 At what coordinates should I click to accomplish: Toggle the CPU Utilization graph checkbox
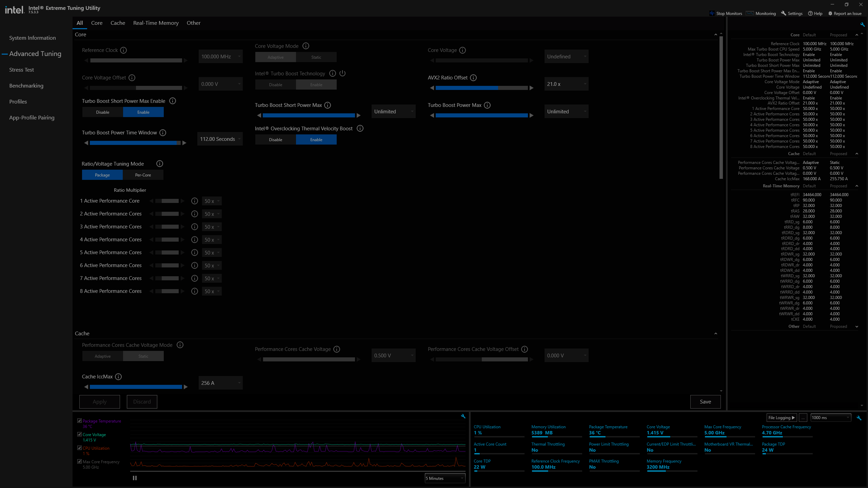click(79, 448)
